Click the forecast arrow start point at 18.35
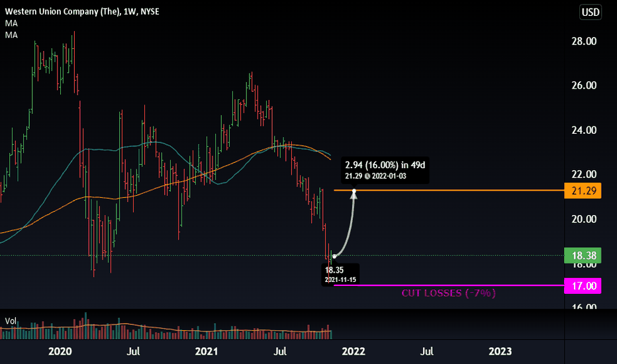 (x=334, y=256)
